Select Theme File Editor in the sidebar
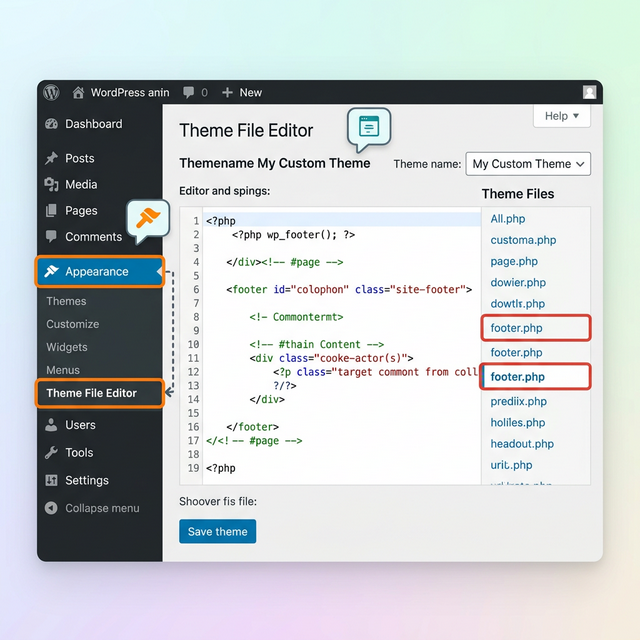640x640 pixels. 100,393
